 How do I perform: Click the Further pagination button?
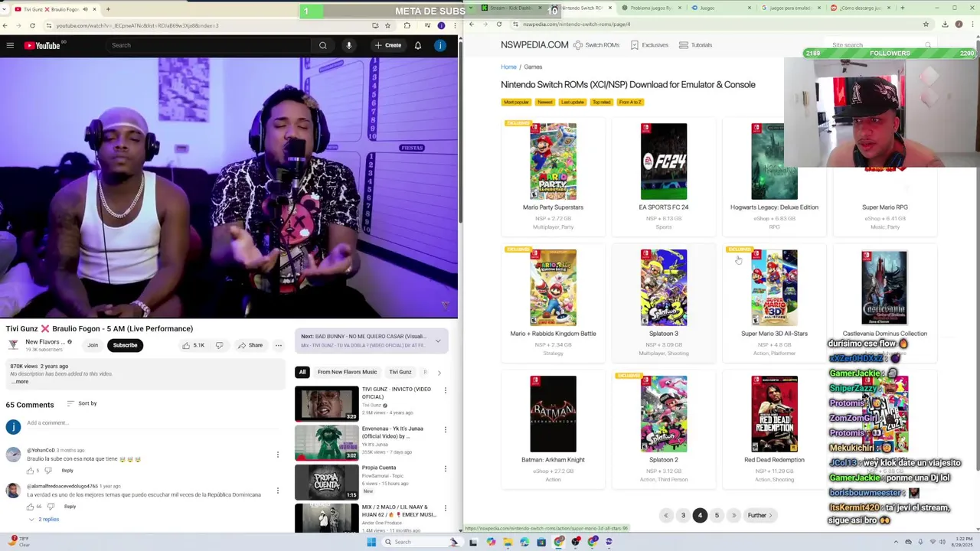click(x=760, y=516)
